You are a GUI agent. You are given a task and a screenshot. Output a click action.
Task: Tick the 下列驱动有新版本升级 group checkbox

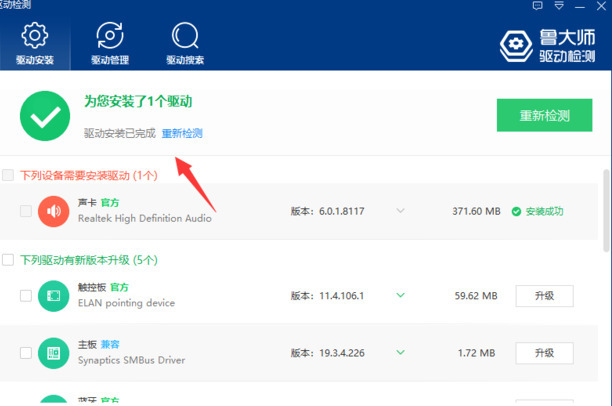[8, 260]
